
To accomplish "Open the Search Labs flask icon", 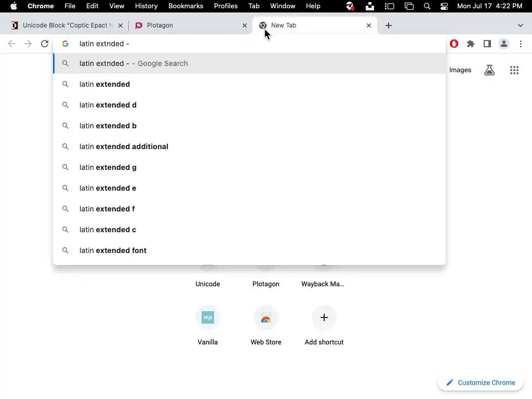I will point(489,70).
